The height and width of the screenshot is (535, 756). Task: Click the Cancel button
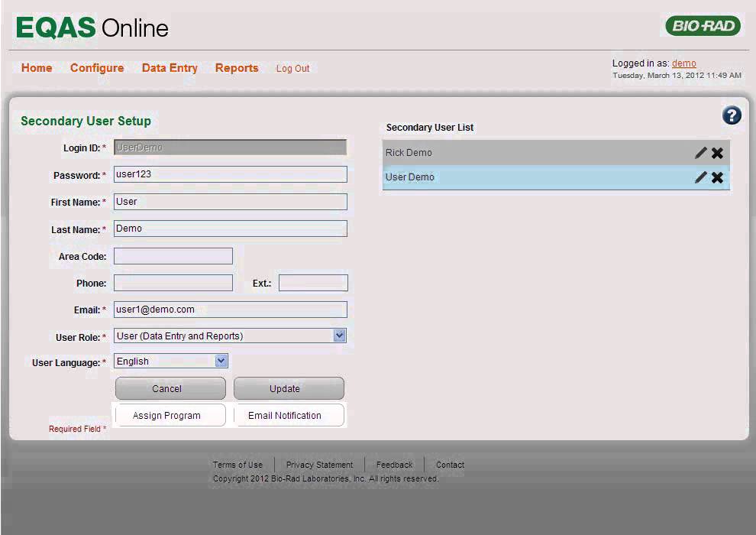170,388
